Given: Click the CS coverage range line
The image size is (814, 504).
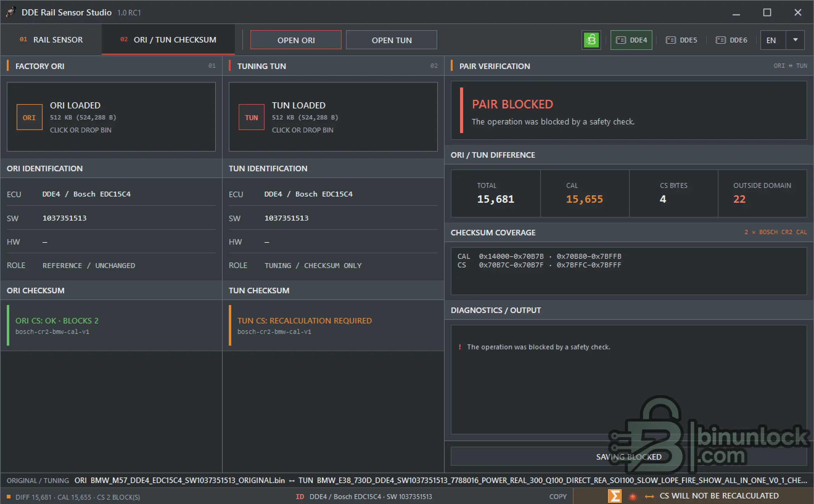Looking at the screenshot, I should click(540, 265).
